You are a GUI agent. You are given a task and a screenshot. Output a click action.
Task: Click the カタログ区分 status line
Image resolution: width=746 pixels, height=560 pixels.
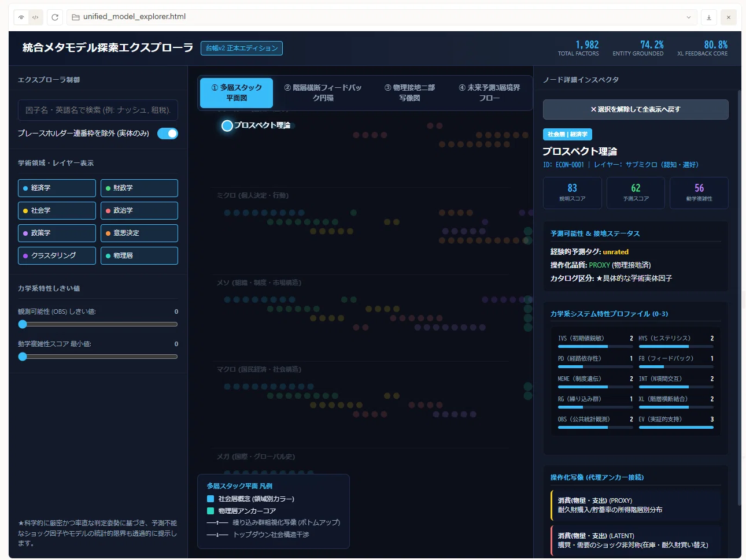point(611,279)
